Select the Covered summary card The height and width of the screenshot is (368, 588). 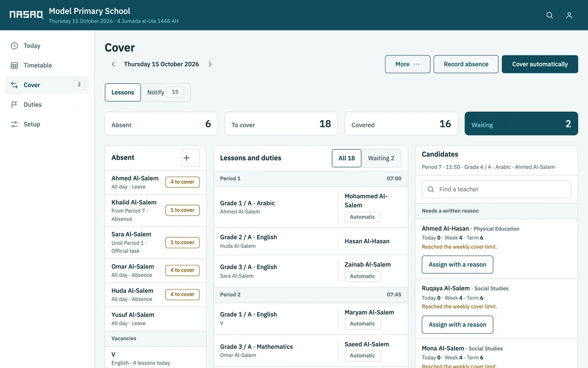401,124
